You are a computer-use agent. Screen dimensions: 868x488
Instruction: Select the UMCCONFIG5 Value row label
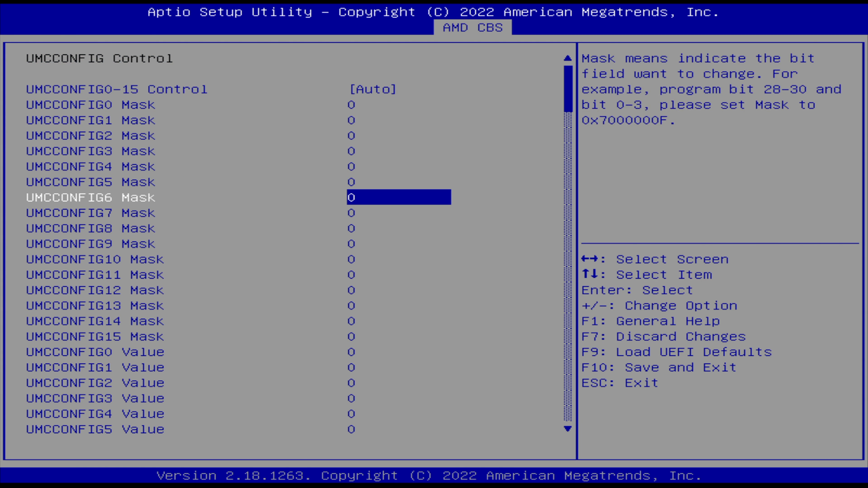[95, 429]
